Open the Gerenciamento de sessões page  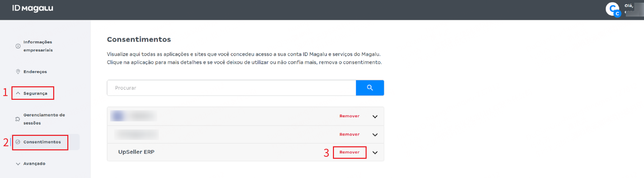(44, 119)
